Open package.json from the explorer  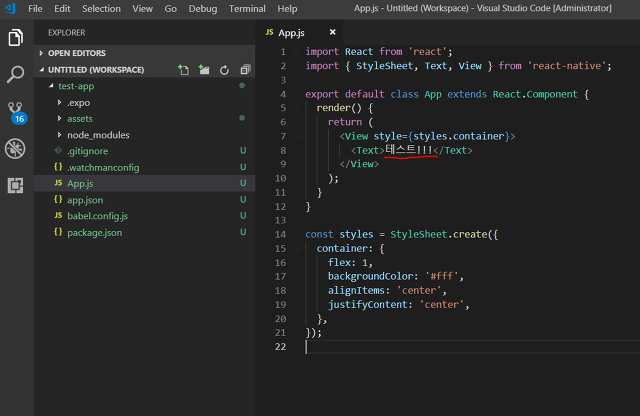[x=144, y=232]
